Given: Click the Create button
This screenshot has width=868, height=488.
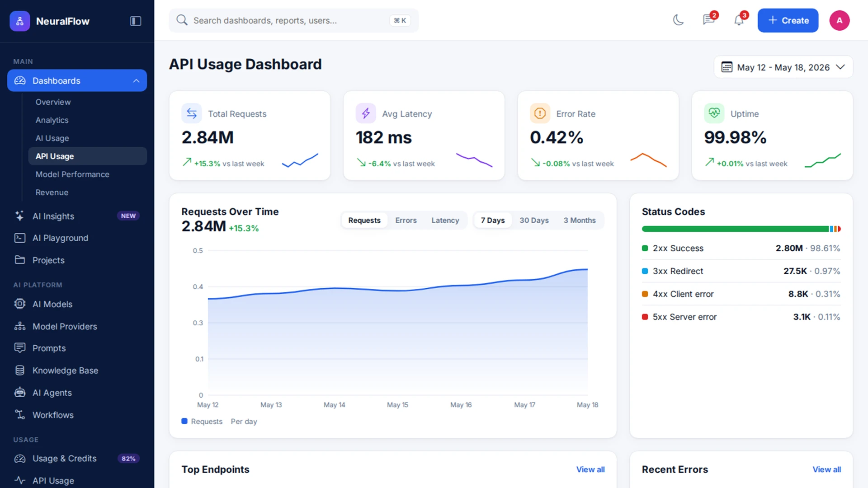Looking at the screenshot, I should point(788,20).
